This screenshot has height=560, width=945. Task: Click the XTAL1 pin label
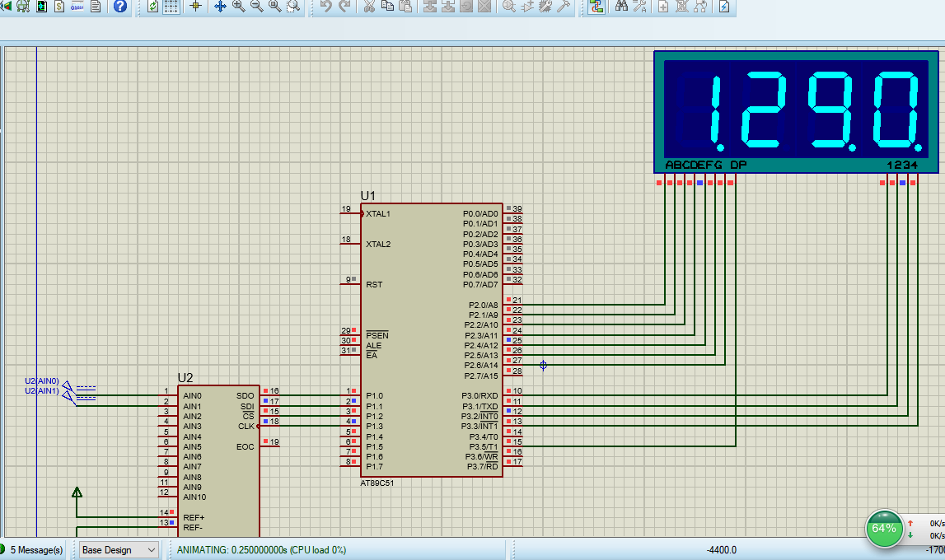378,214
